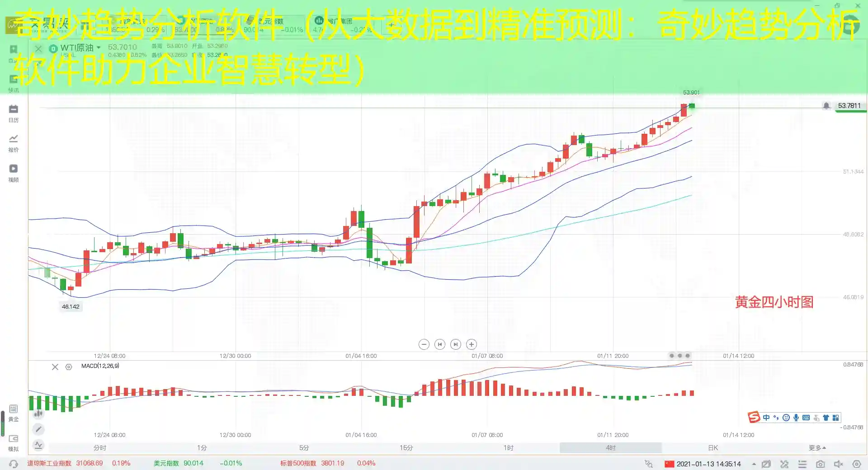Jump to first candle button
This screenshot has height=470, width=868.
(x=439, y=344)
